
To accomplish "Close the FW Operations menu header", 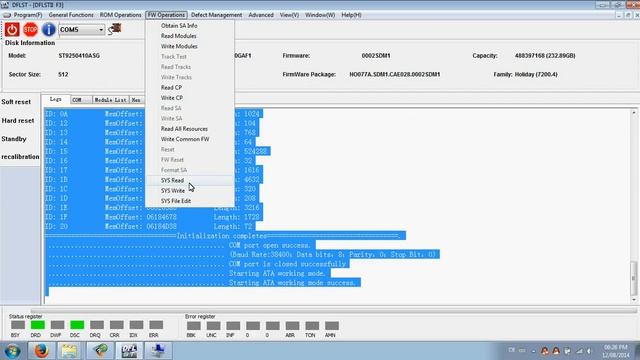I will coord(166,15).
